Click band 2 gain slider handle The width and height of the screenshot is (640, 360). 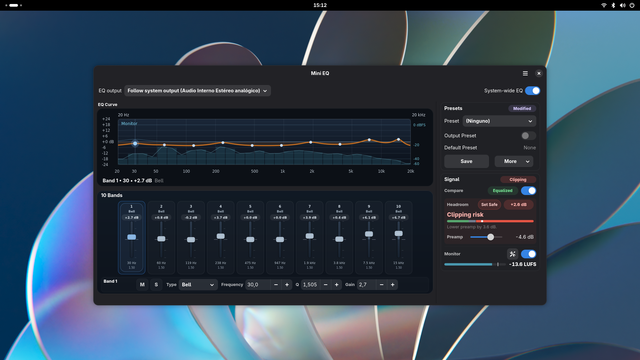tap(161, 238)
